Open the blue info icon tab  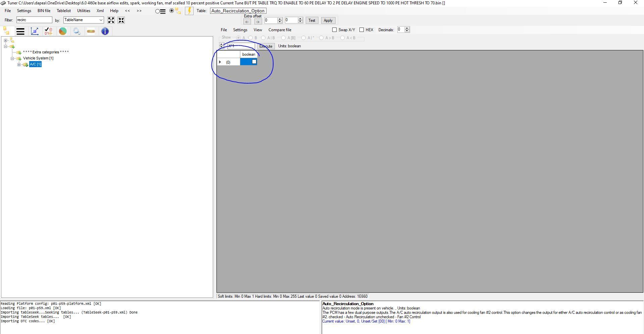[105, 31]
